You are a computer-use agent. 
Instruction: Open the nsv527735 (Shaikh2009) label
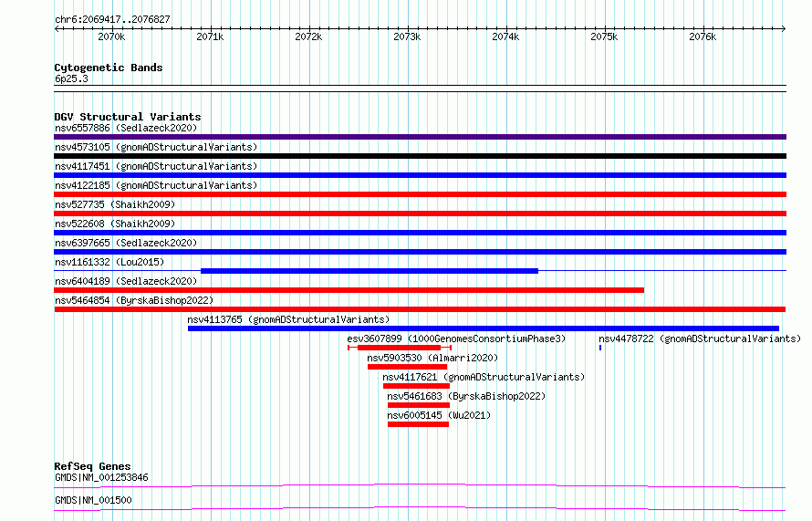click(x=115, y=204)
